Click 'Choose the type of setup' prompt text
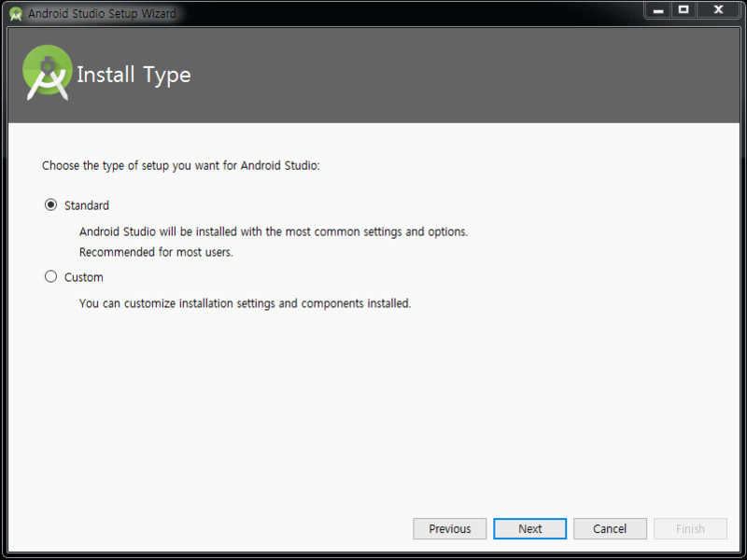This screenshot has height=560, width=747. [181, 166]
